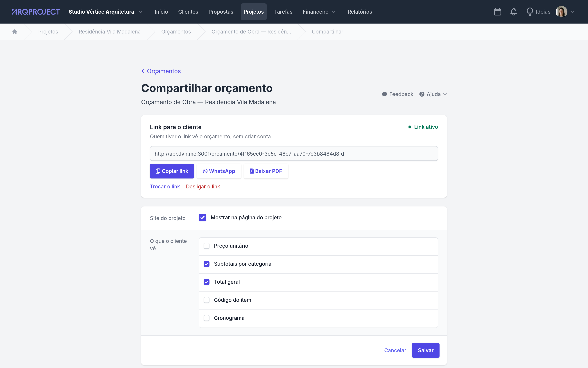
Task: Click the ArqProject logo
Action: coord(36,12)
